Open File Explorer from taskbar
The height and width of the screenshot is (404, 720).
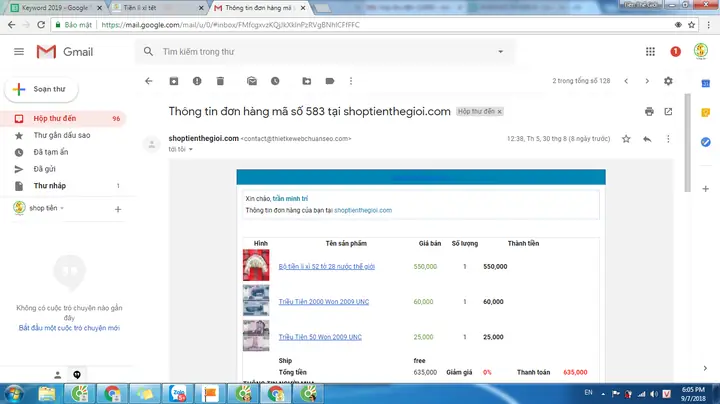(46, 394)
